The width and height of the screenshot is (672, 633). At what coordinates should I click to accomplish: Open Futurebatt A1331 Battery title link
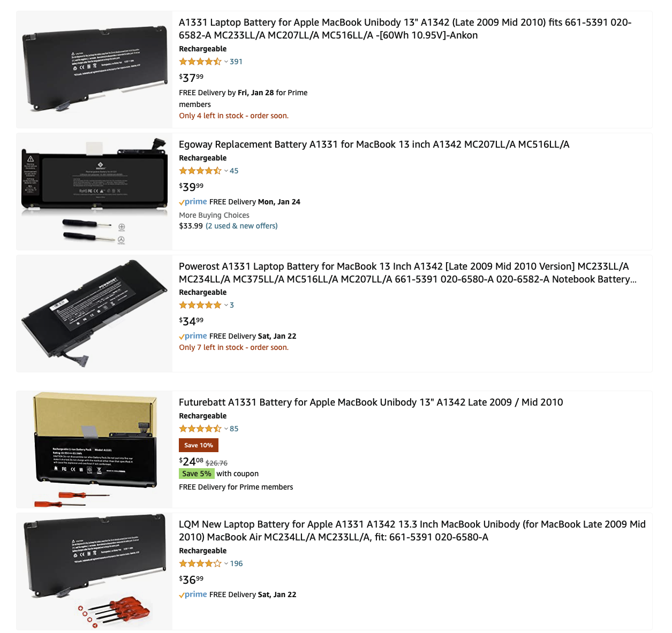coord(371,402)
